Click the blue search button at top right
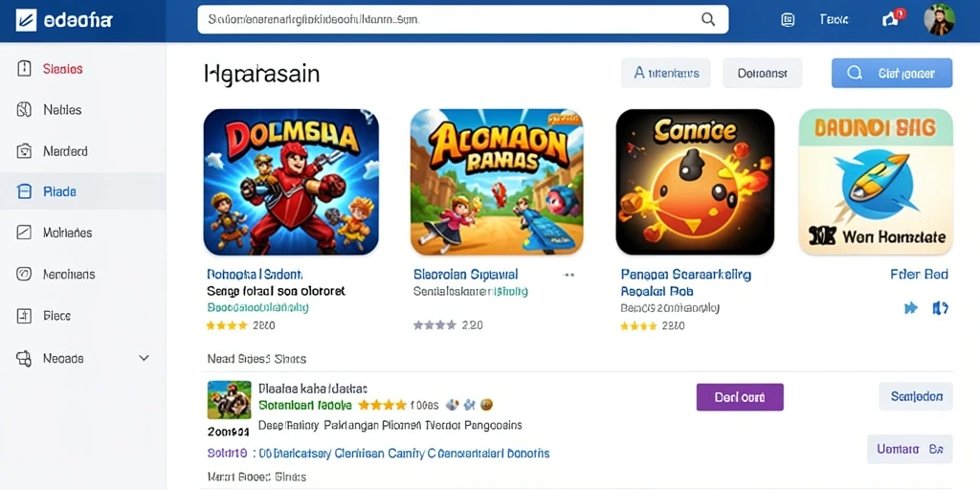 pos(892,73)
